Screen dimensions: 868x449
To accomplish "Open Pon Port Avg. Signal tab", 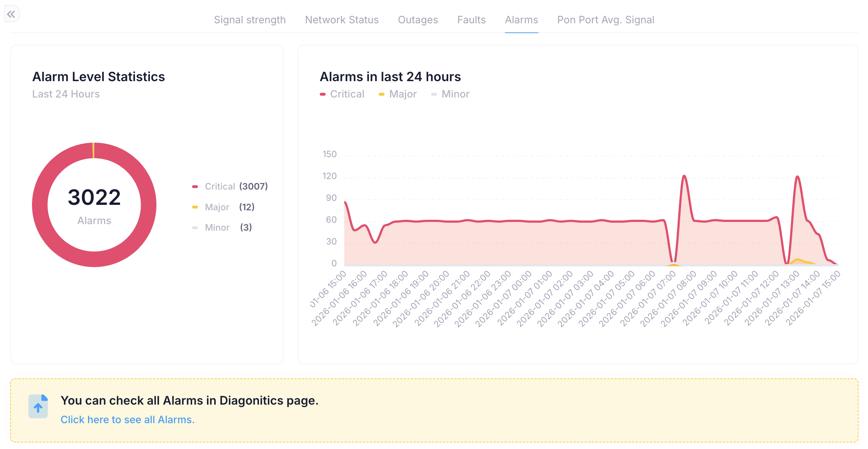I will click(x=605, y=20).
